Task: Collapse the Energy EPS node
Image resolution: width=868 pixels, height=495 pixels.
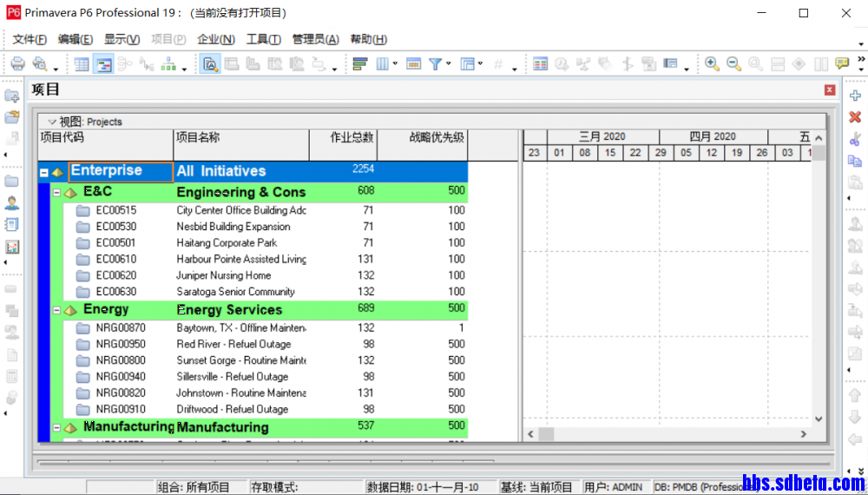Action: point(56,311)
